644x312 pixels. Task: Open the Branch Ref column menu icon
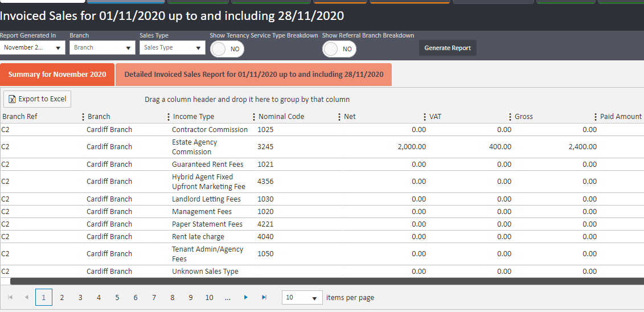(x=84, y=117)
